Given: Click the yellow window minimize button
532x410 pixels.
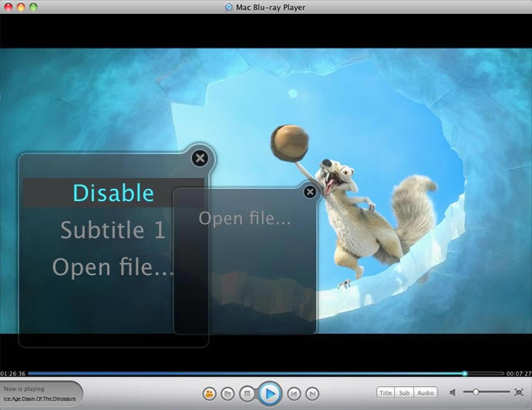Looking at the screenshot, I should [x=21, y=7].
